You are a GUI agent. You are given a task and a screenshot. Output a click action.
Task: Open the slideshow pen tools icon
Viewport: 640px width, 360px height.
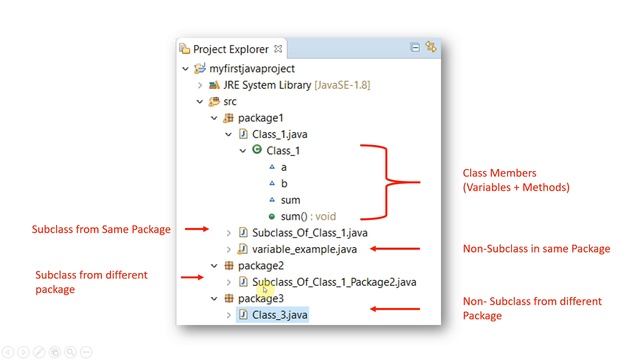pyautogui.click(x=39, y=352)
